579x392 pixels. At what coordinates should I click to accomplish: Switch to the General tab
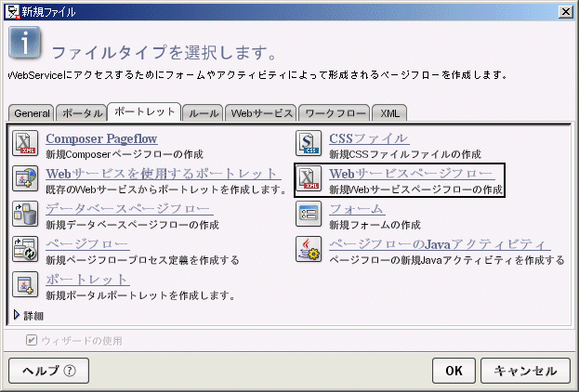coord(32,113)
